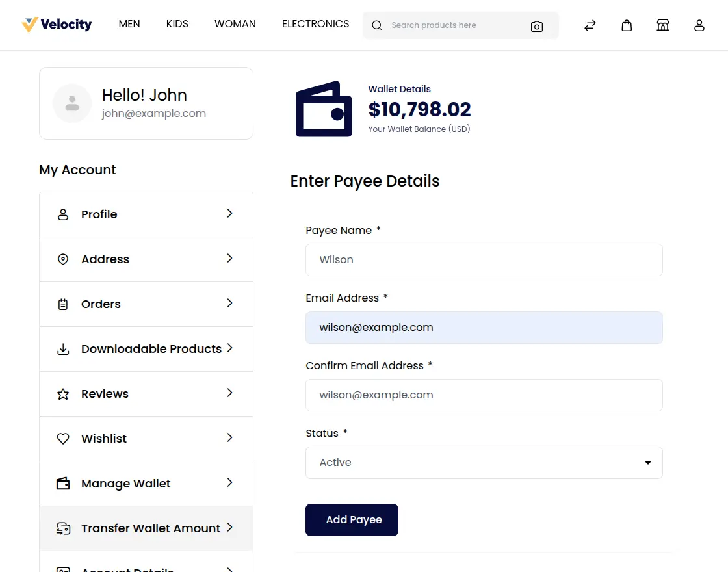Expand the Profile chevron arrow
The image size is (728, 572).
(x=229, y=214)
